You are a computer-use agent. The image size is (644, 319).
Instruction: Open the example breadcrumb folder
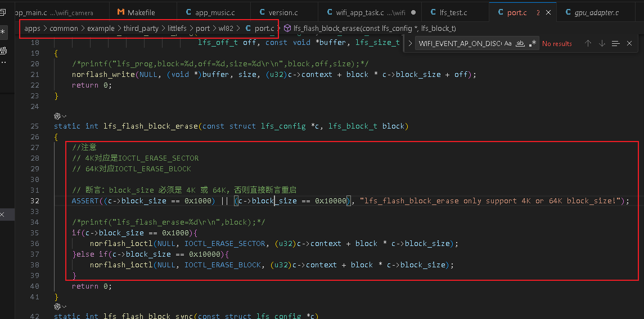pos(101,28)
